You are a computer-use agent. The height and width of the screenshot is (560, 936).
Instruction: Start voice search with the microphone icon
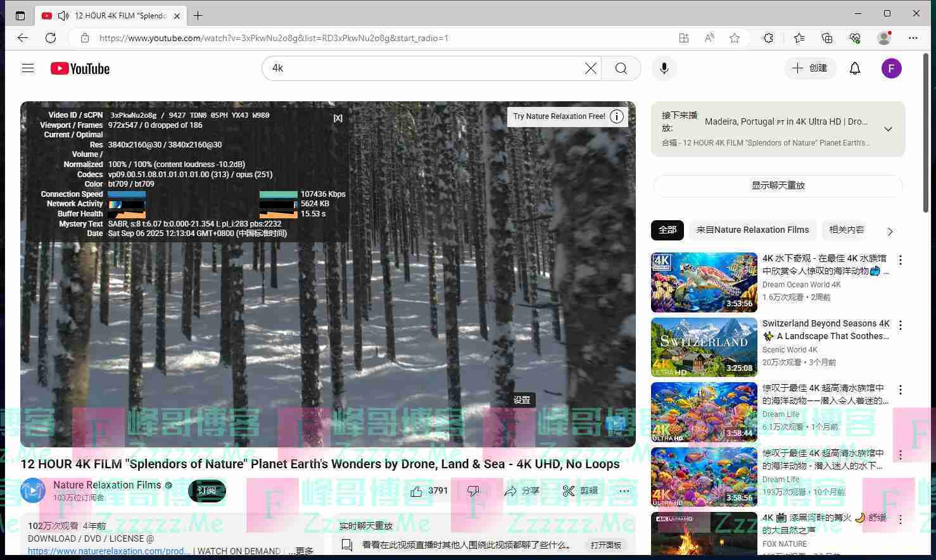[664, 68]
